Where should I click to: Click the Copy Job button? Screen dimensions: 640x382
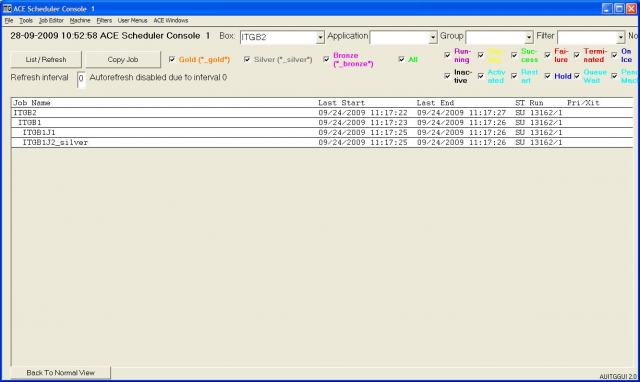click(x=123, y=60)
